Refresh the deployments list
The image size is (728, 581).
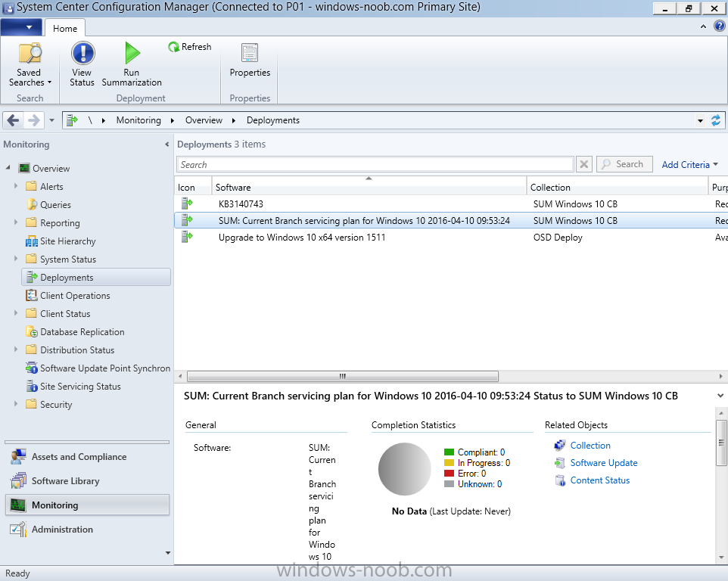190,47
